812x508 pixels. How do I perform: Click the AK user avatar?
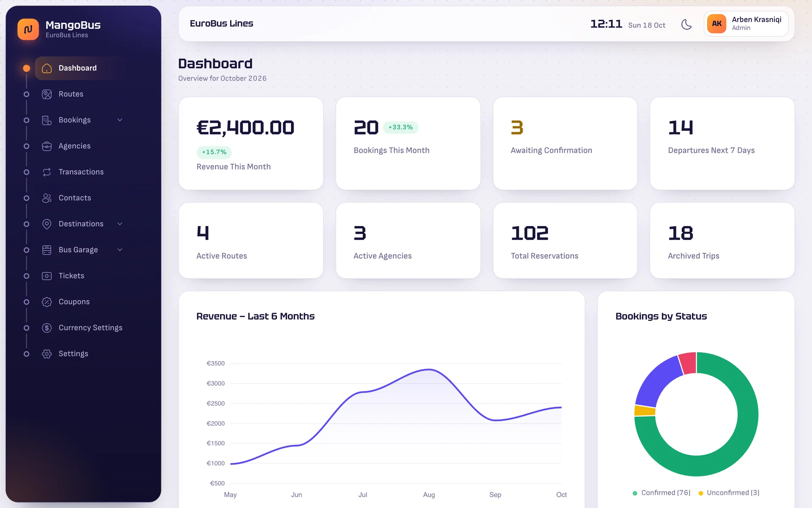coord(717,24)
